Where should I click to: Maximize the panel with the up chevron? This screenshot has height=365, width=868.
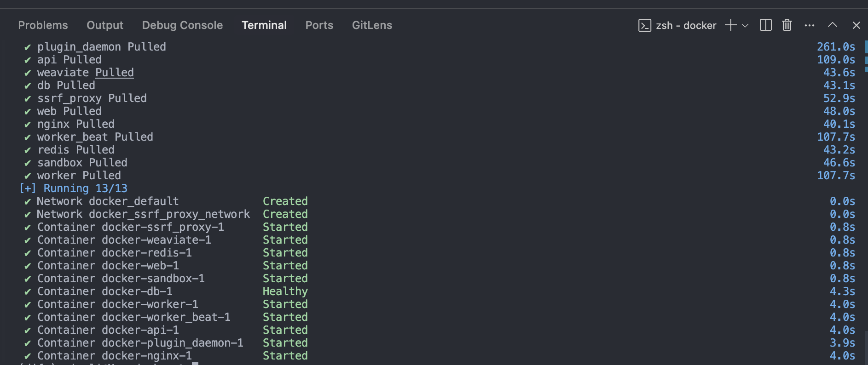pyautogui.click(x=833, y=25)
